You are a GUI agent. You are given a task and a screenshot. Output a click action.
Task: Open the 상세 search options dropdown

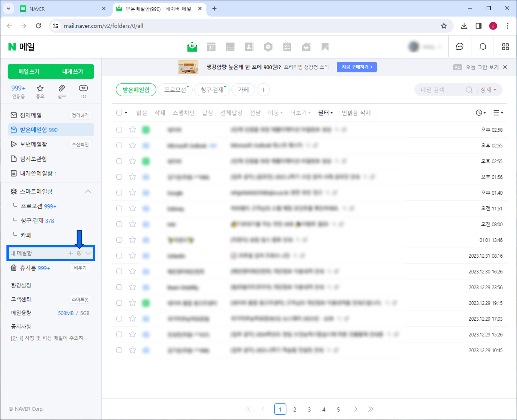488,90
